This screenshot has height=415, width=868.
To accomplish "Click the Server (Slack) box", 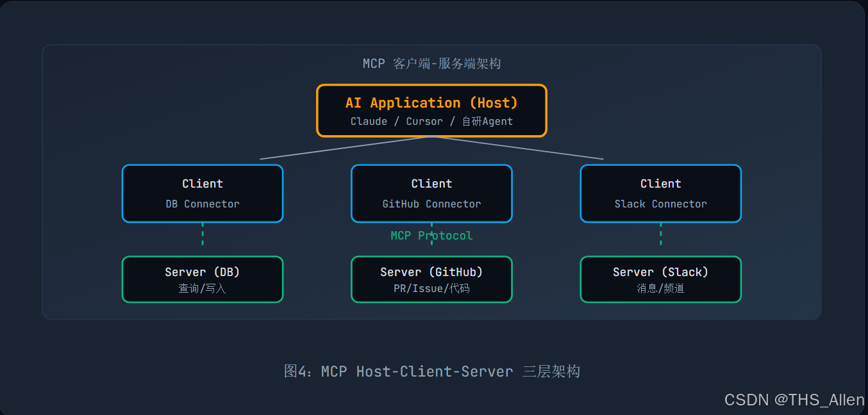I will pyautogui.click(x=661, y=279).
